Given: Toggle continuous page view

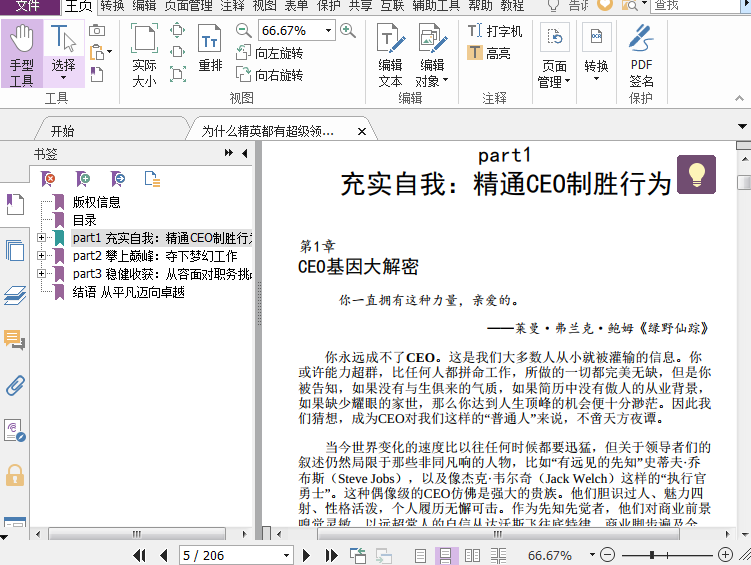Looking at the screenshot, I should click(x=445, y=555).
